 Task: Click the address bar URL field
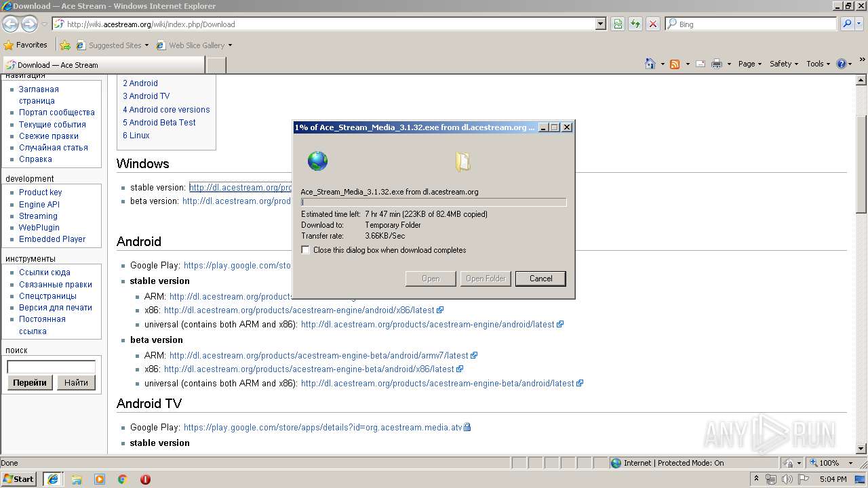click(x=324, y=24)
